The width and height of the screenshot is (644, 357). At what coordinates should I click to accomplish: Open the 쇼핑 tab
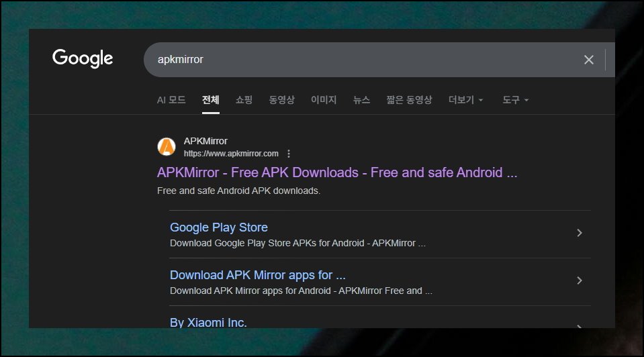pyautogui.click(x=244, y=100)
